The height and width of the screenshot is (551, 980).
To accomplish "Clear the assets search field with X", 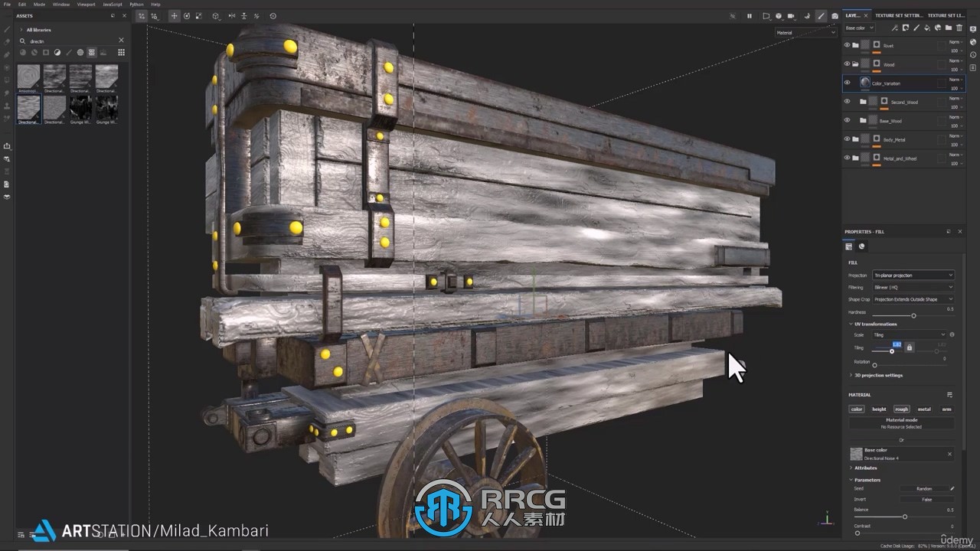I will pos(121,41).
